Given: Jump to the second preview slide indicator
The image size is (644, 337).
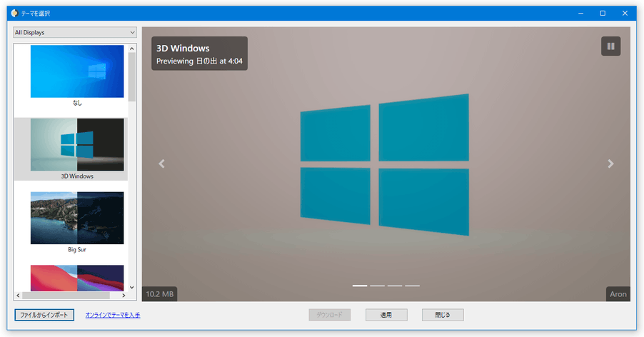Looking at the screenshot, I should coord(377,286).
